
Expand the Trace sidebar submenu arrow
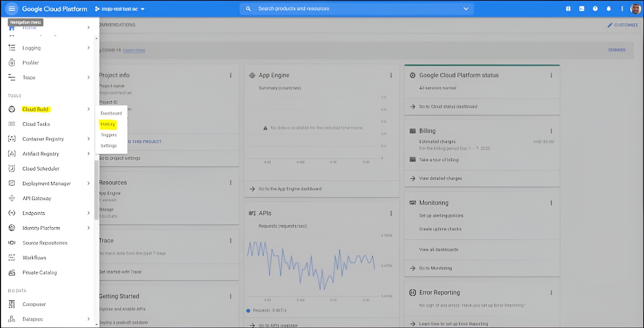pyautogui.click(x=88, y=77)
